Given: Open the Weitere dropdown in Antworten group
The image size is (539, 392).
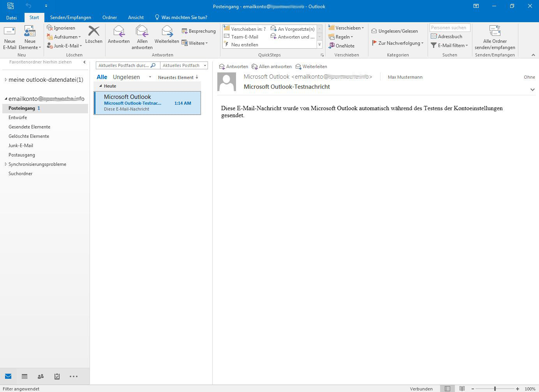Looking at the screenshot, I should (195, 43).
